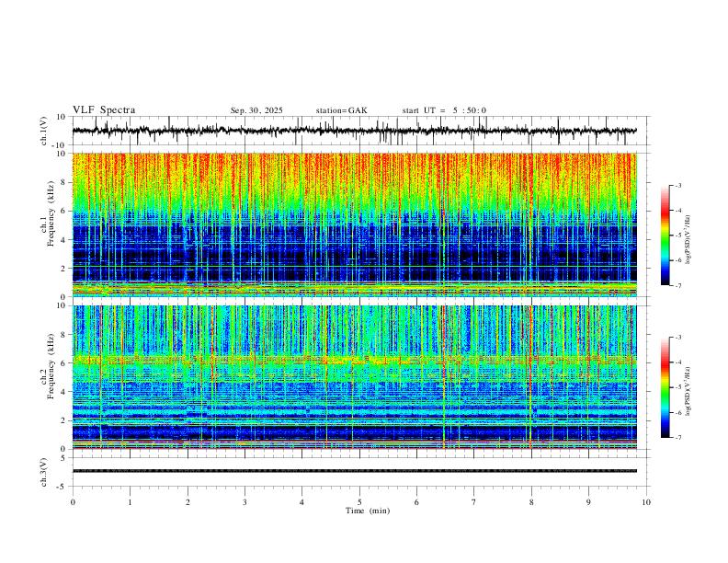The width and height of the screenshot is (728, 563).
Task: Click the '8' time axis tick label
Action: point(531,502)
